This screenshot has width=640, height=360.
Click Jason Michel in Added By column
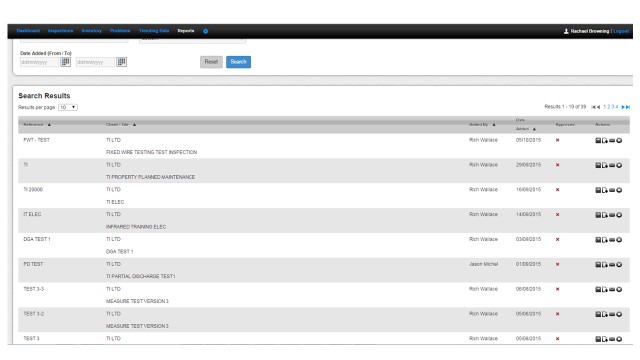pos(483,264)
